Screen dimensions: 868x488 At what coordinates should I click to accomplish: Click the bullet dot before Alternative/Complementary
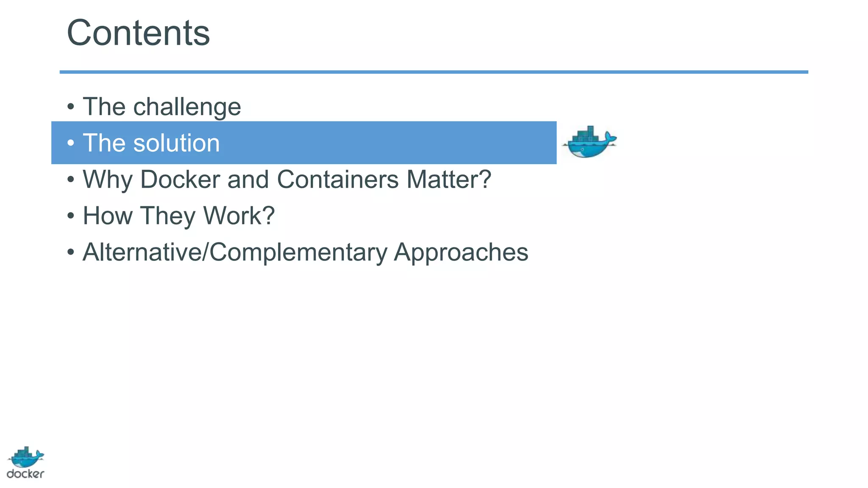pyautogui.click(x=71, y=252)
